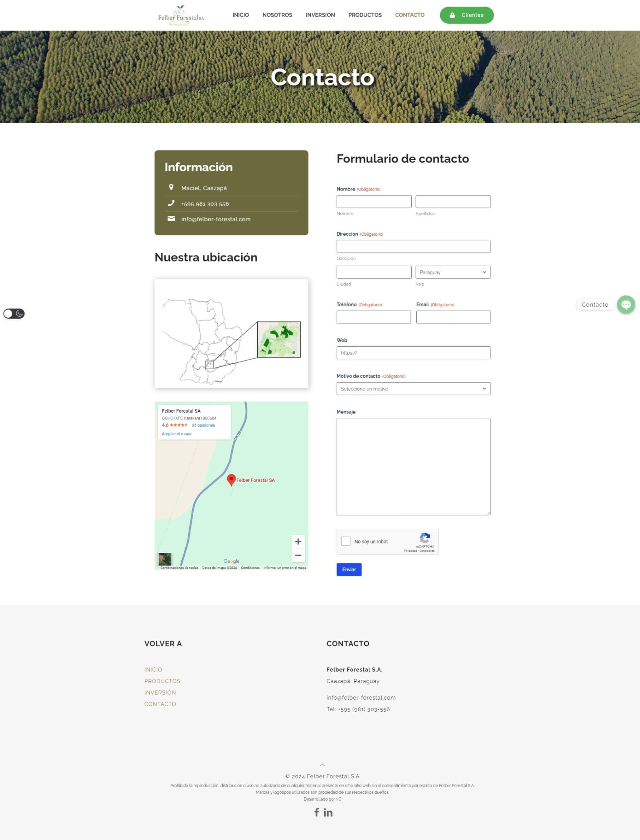Open the LinkedIn icon in footer
The width and height of the screenshot is (640, 840).
tap(328, 812)
